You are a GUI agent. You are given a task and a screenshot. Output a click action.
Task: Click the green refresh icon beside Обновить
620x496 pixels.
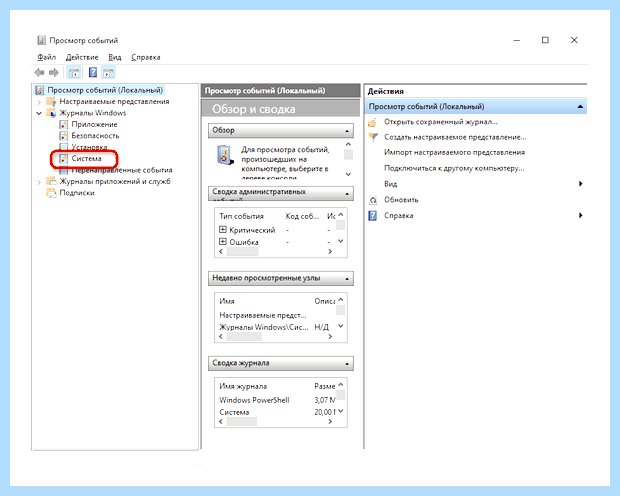373,200
